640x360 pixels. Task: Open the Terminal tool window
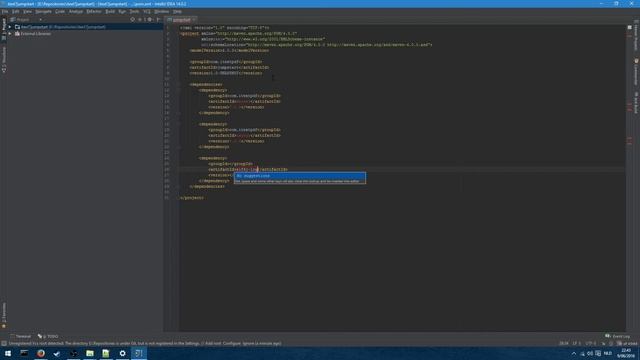click(x=20, y=336)
